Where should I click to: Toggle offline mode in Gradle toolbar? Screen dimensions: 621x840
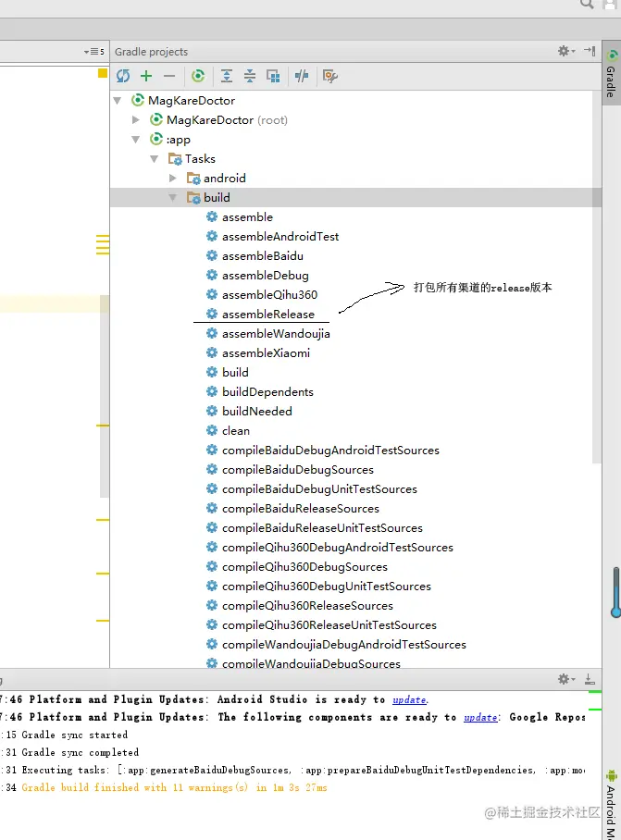(x=302, y=76)
